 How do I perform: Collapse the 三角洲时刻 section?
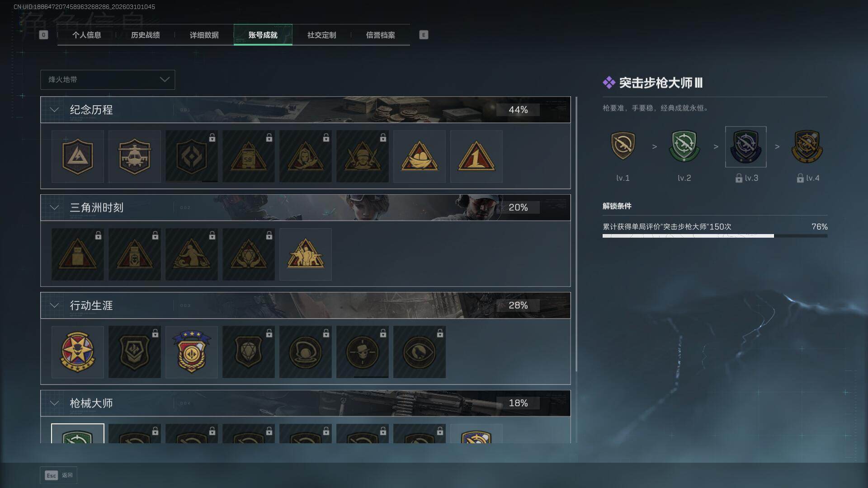(54, 207)
